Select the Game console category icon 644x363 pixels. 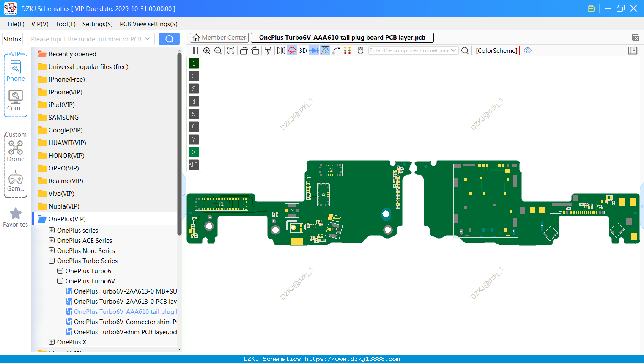click(16, 181)
